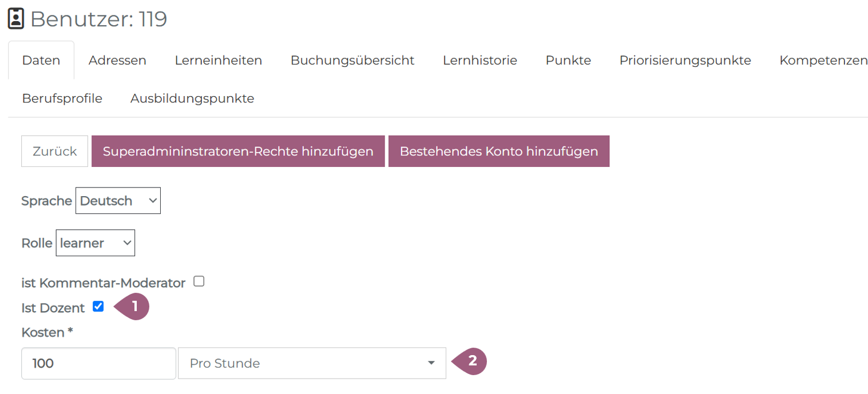The width and height of the screenshot is (868, 394).
Task: Select the Lernhistorie tab
Action: tap(480, 60)
